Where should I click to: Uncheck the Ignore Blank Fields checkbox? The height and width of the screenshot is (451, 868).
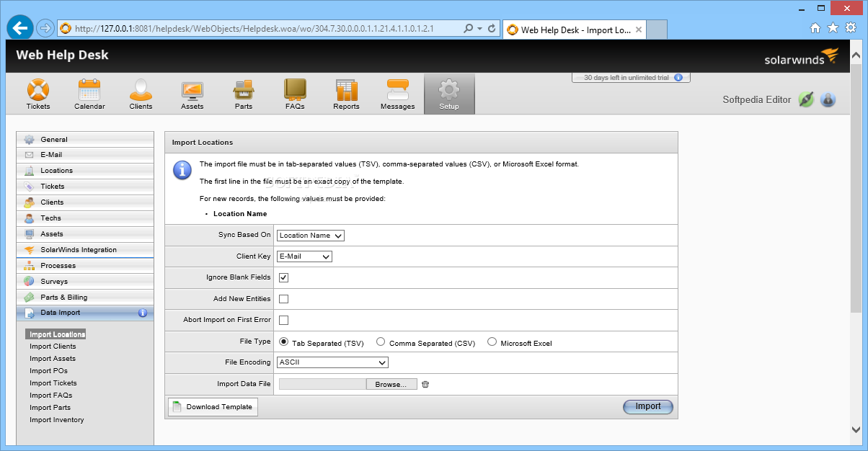[283, 277]
